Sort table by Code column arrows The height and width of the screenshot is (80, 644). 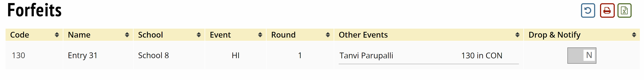click(x=57, y=35)
